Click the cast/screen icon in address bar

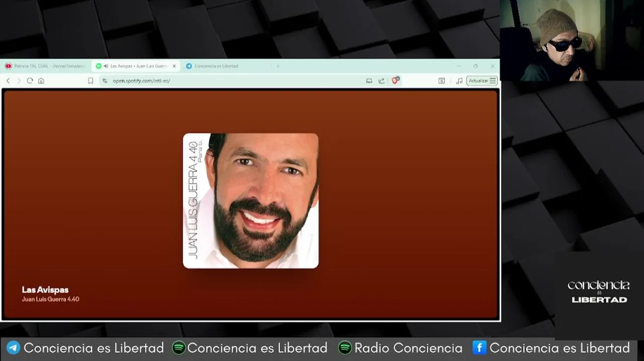(369, 81)
